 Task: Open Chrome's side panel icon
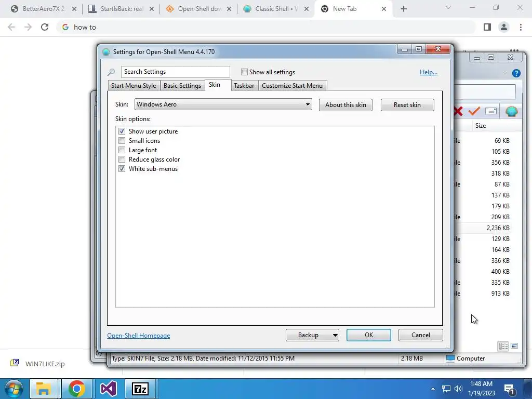coord(487,27)
